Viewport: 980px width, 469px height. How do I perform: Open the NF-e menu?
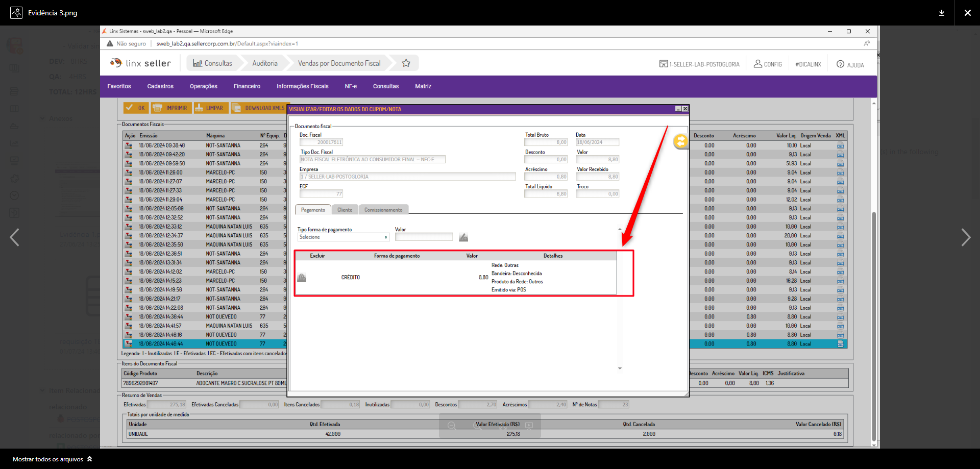[351, 87]
